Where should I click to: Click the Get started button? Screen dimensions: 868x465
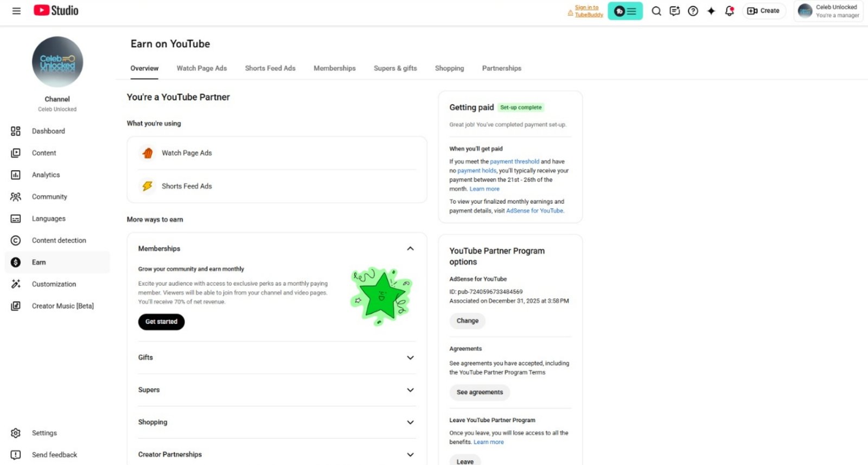[x=161, y=322]
